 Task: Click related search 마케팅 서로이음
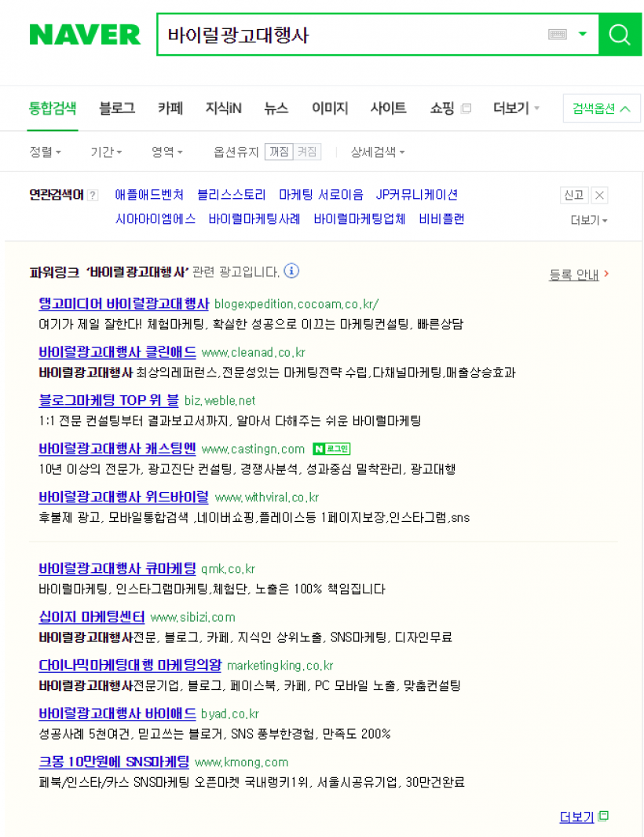(x=321, y=195)
